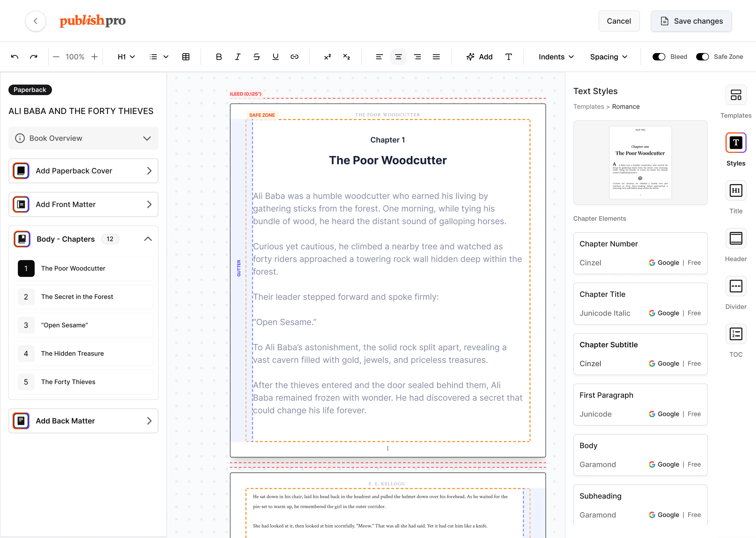Align text center
The width and height of the screenshot is (756, 538).
pyautogui.click(x=398, y=57)
